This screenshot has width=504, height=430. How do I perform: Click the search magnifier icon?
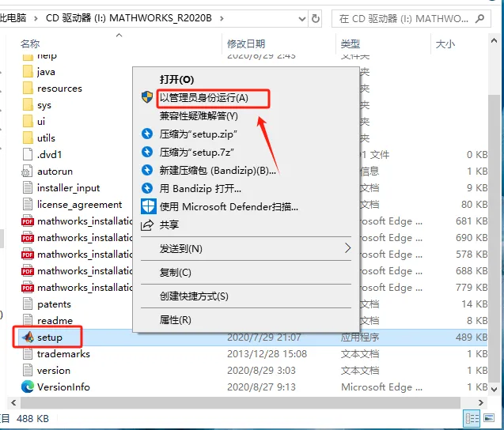click(x=480, y=19)
